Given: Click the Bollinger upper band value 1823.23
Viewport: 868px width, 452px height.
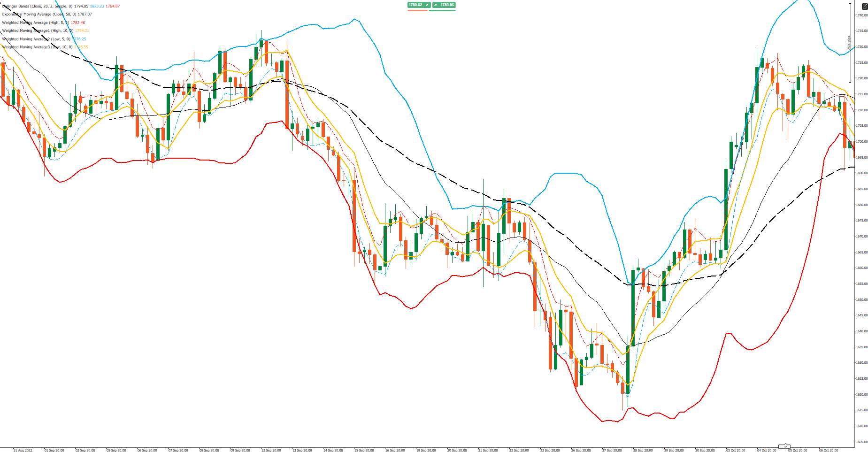Looking at the screenshot, I should (97, 6).
